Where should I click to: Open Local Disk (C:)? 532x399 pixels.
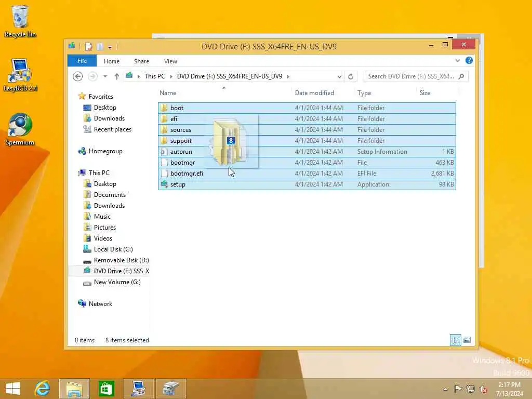click(x=108, y=249)
